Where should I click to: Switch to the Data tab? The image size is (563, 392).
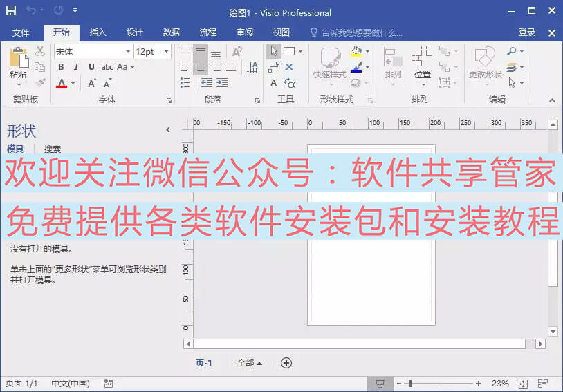(x=172, y=32)
